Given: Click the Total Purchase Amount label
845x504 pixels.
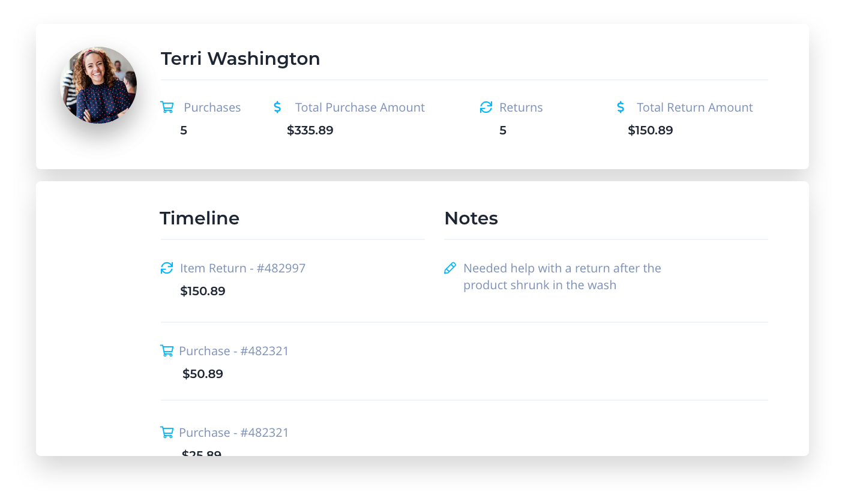Looking at the screenshot, I should point(359,107).
